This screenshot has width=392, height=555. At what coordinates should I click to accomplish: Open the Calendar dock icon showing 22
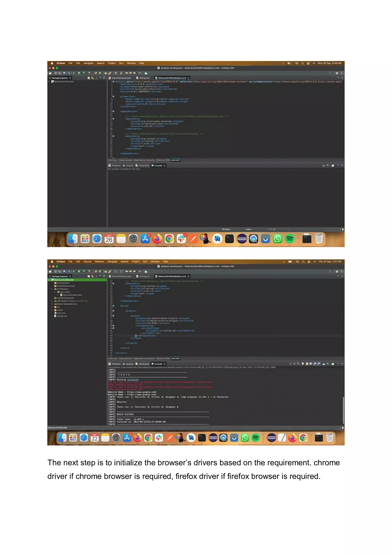tap(95, 438)
